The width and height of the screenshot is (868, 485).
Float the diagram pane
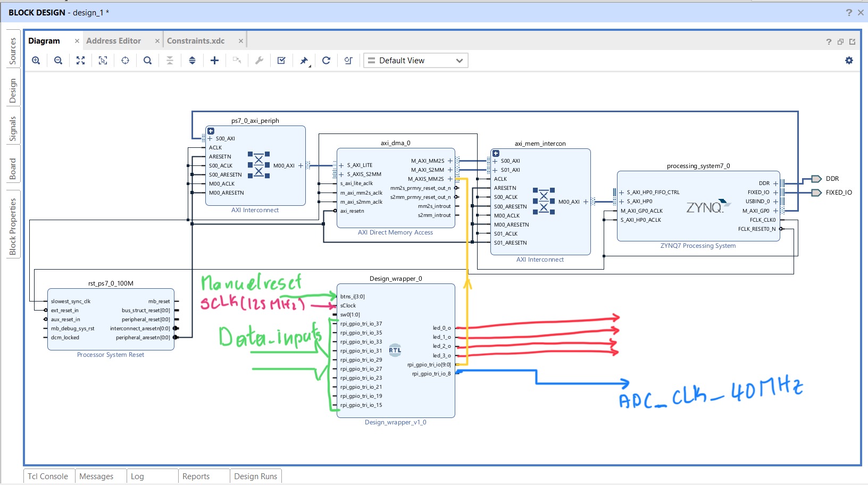(840, 41)
